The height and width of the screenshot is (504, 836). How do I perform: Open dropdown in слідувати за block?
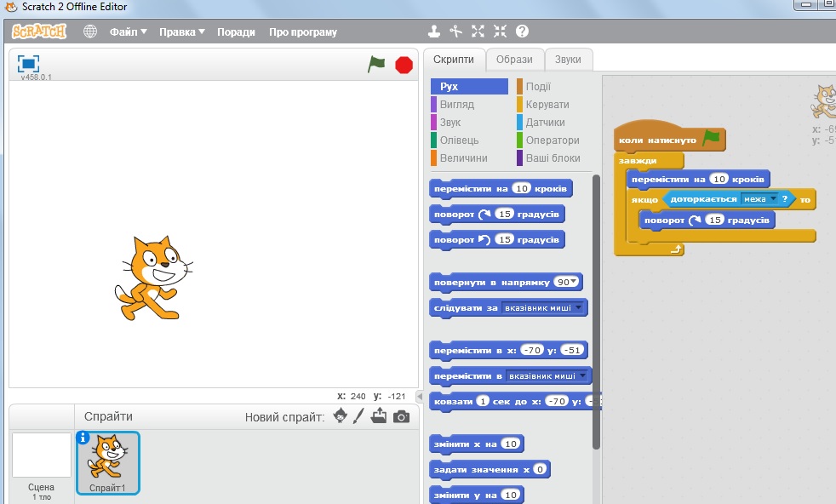(579, 307)
